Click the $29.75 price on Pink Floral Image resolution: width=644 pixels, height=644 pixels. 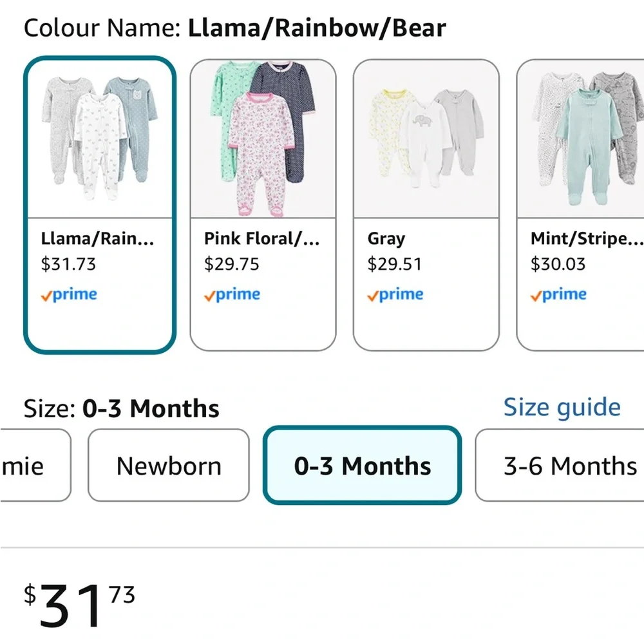point(232,264)
